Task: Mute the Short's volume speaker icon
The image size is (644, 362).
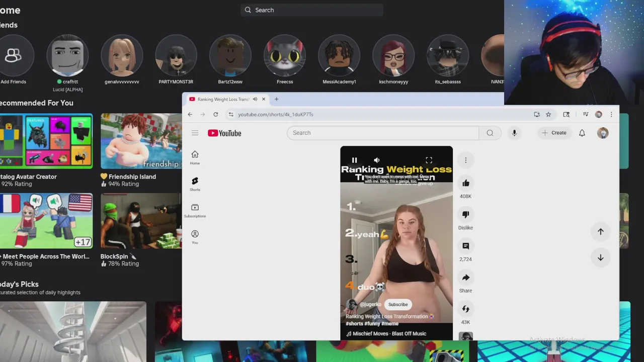Action: (377, 160)
